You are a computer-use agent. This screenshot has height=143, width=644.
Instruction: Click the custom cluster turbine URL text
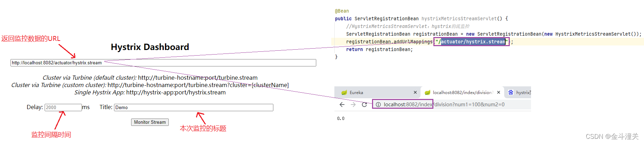[x=198, y=85]
